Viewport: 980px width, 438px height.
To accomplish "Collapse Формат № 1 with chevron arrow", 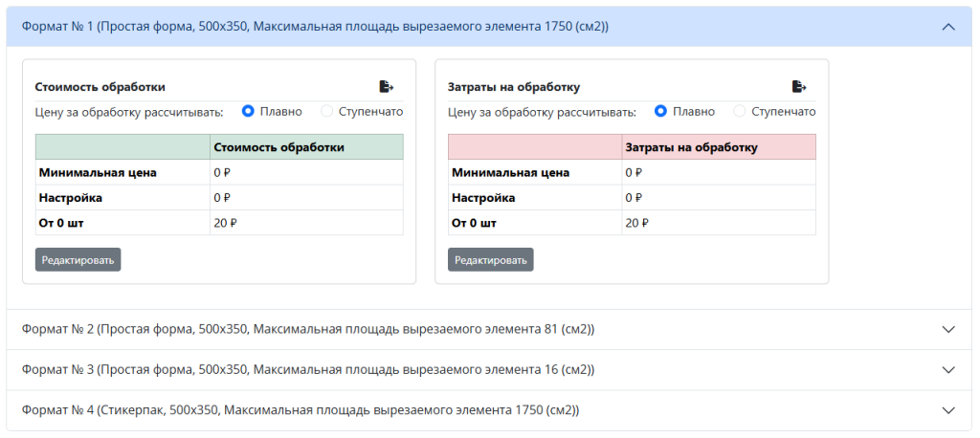I will click(x=948, y=26).
